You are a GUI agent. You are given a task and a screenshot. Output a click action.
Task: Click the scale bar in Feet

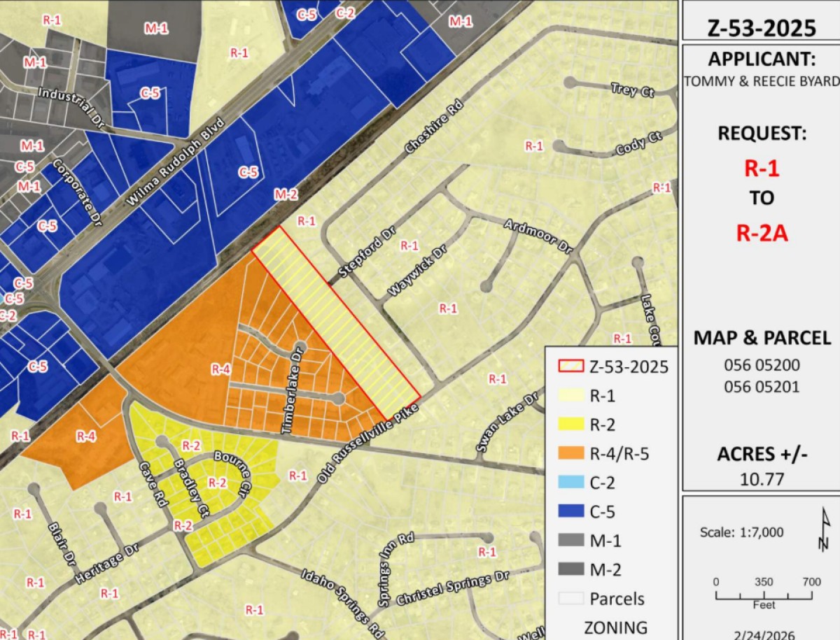point(764,596)
